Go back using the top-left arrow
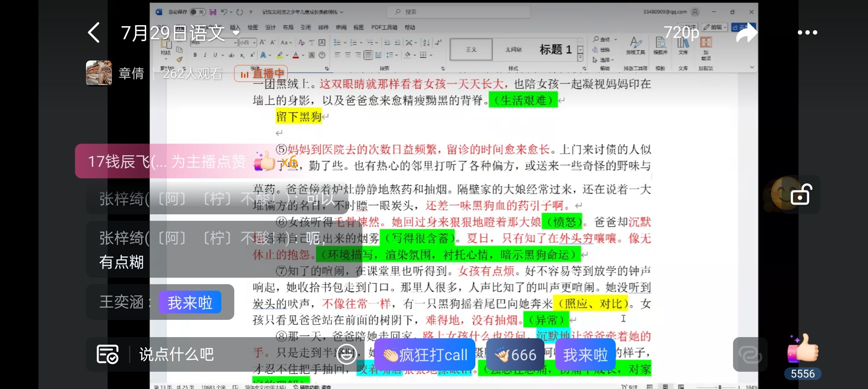 [94, 32]
